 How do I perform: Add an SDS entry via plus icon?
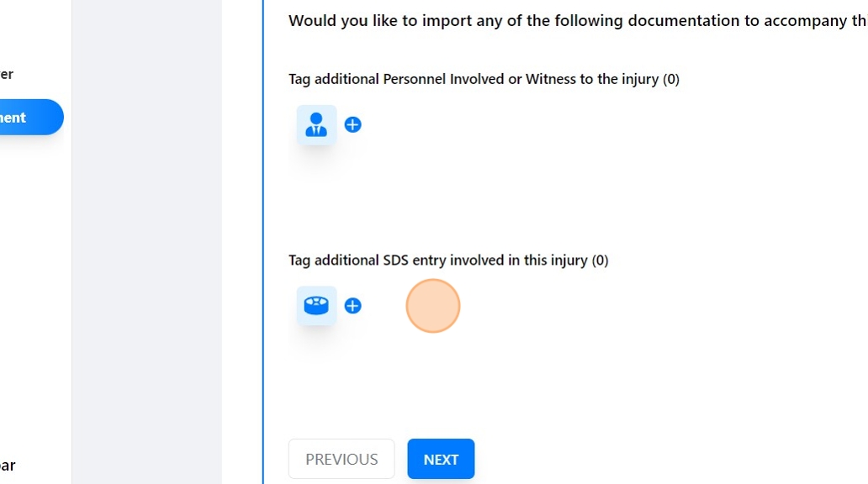coord(353,306)
